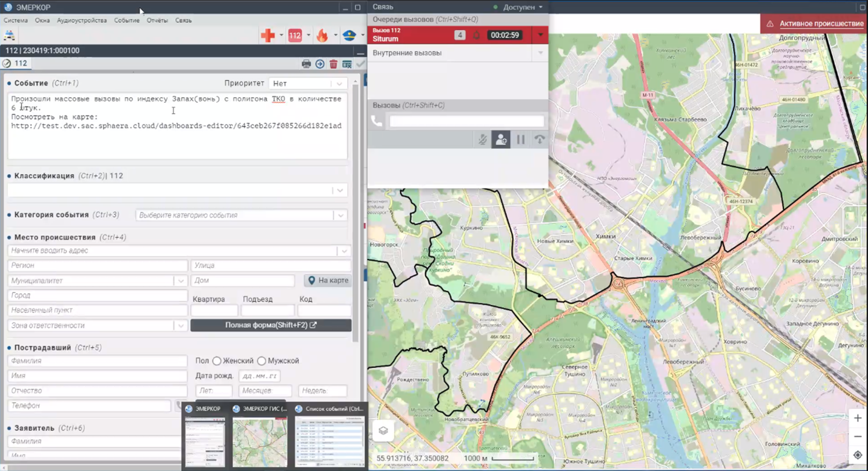The width and height of the screenshot is (868, 471).
Task: Open the Система menu
Action: click(16, 20)
